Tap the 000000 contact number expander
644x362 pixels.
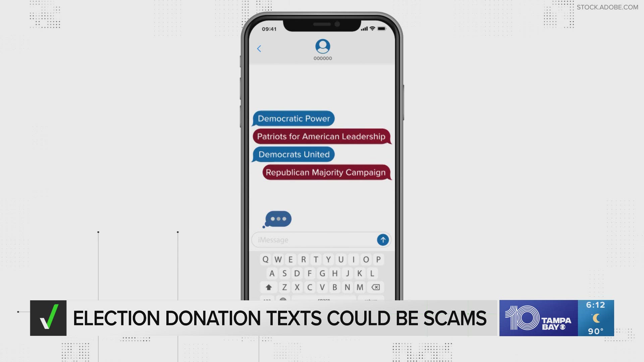coord(322,57)
